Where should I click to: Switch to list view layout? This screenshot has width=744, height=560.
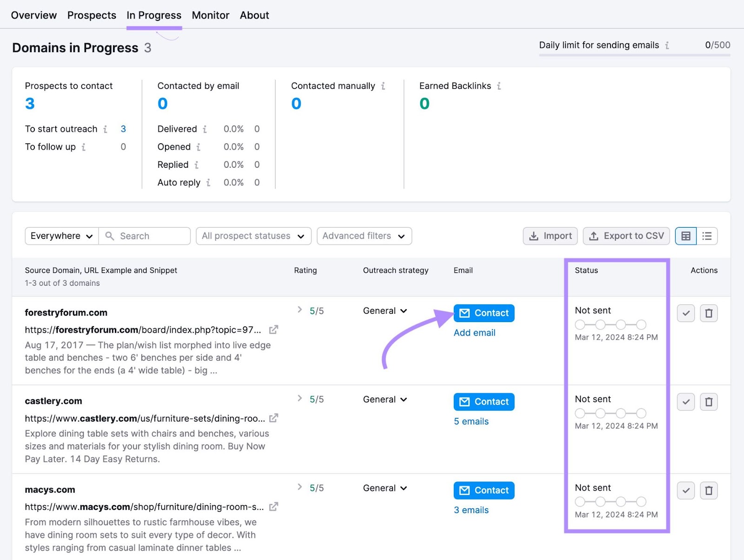pyautogui.click(x=707, y=236)
